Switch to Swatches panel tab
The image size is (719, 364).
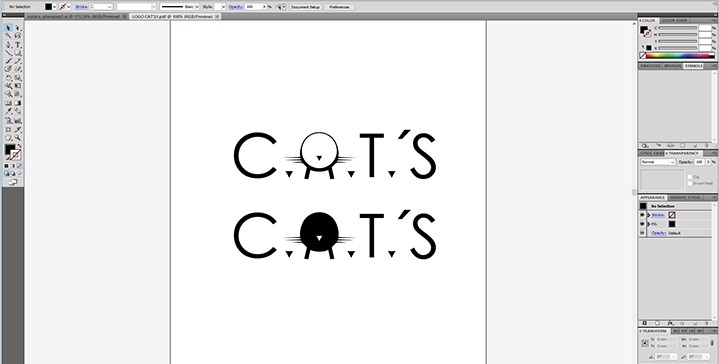(x=650, y=66)
